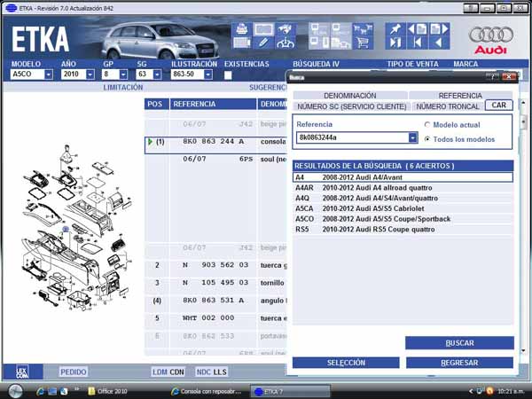Click the NDC LLS button
Image resolution: width=532 pixels, height=399 pixels.
(211, 372)
